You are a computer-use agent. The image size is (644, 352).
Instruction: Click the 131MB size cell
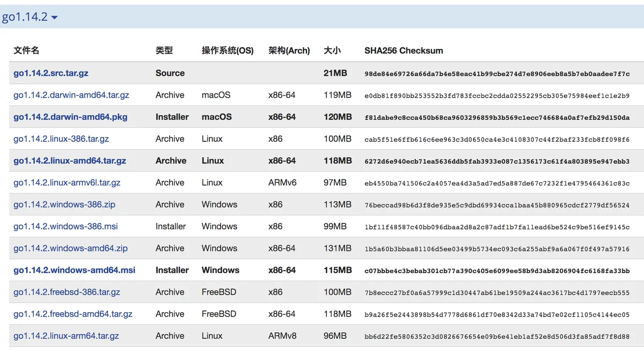click(338, 248)
